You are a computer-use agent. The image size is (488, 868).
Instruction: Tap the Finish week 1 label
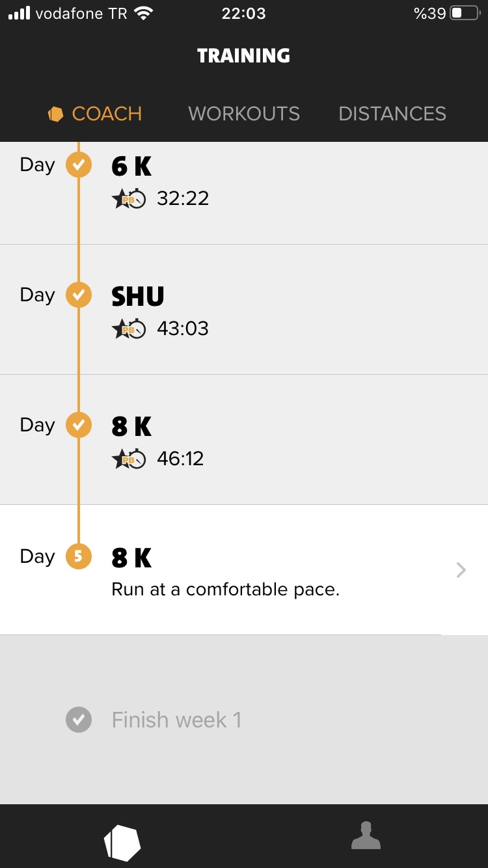coord(176,720)
